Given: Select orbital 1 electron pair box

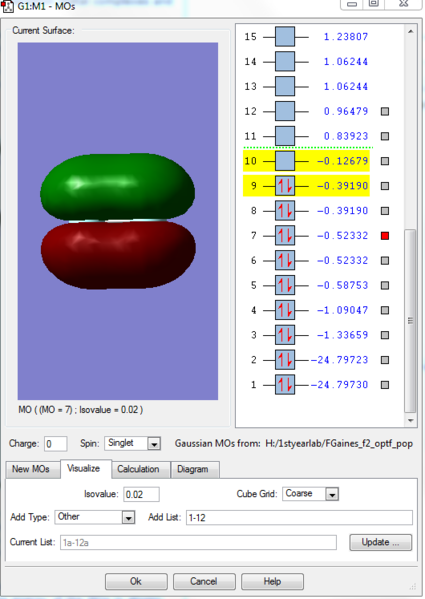Looking at the screenshot, I should point(285,384).
